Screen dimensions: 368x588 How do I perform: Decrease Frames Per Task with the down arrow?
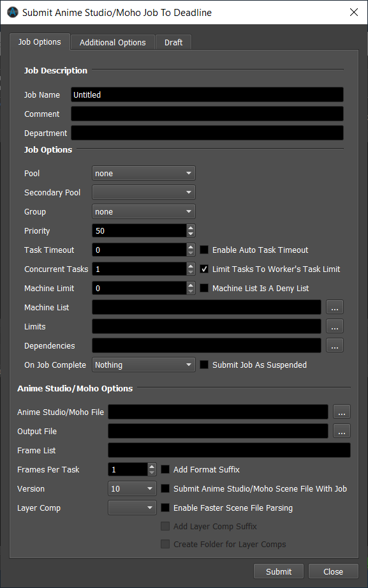pos(152,472)
